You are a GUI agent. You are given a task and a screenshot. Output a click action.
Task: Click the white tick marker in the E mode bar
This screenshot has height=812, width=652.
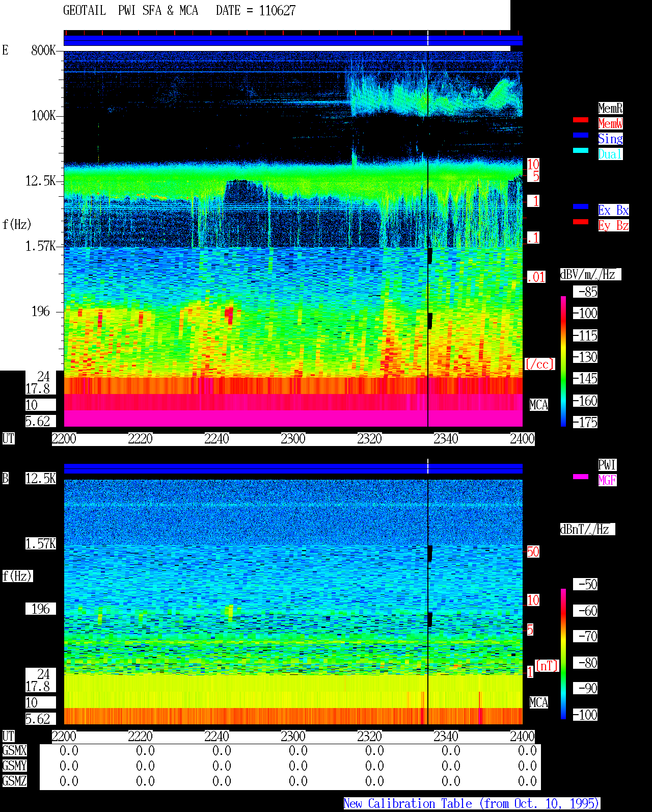coord(428,38)
